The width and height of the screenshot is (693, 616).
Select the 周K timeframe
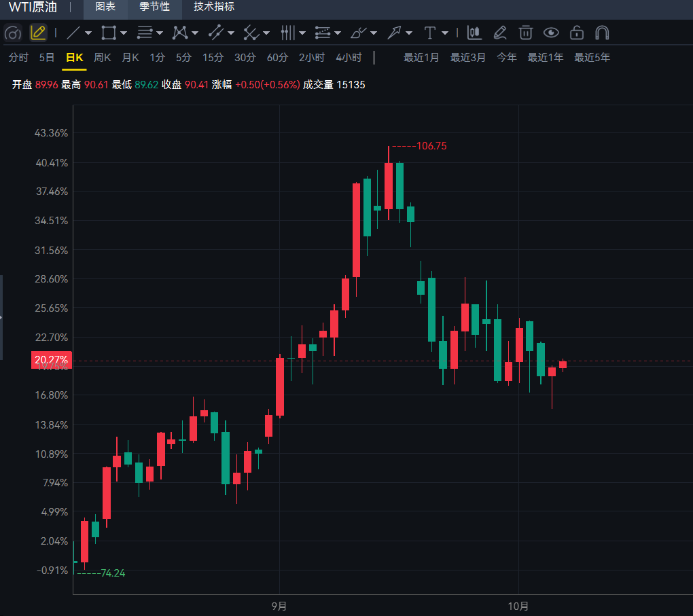click(103, 58)
